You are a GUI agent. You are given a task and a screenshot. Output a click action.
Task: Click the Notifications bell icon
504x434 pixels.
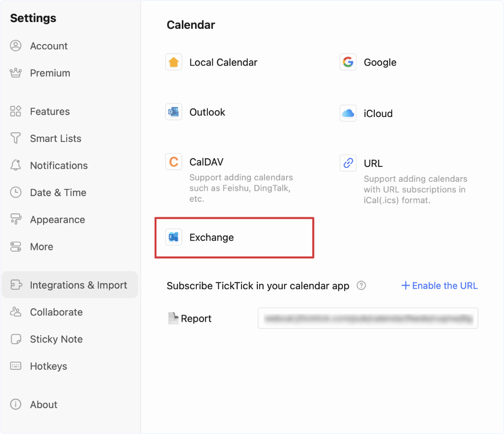(x=16, y=165)
